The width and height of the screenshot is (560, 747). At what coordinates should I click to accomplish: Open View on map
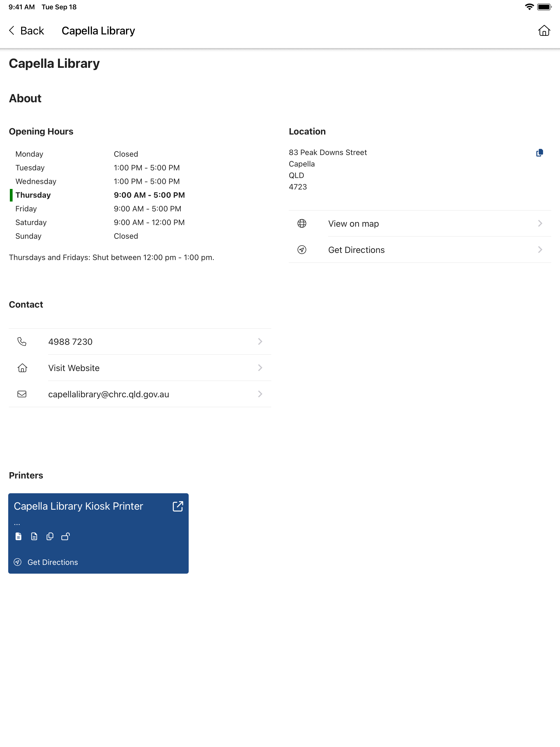coord(420,224)
